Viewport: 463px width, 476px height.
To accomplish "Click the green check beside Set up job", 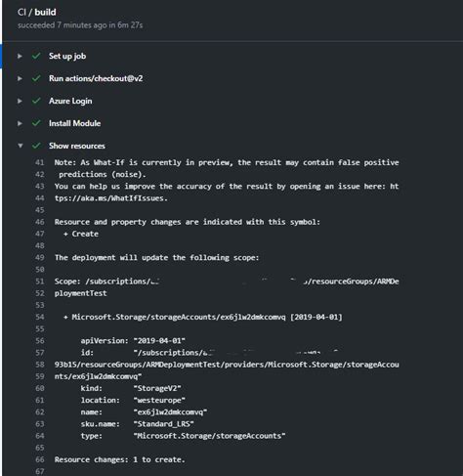I will [36, 56].
